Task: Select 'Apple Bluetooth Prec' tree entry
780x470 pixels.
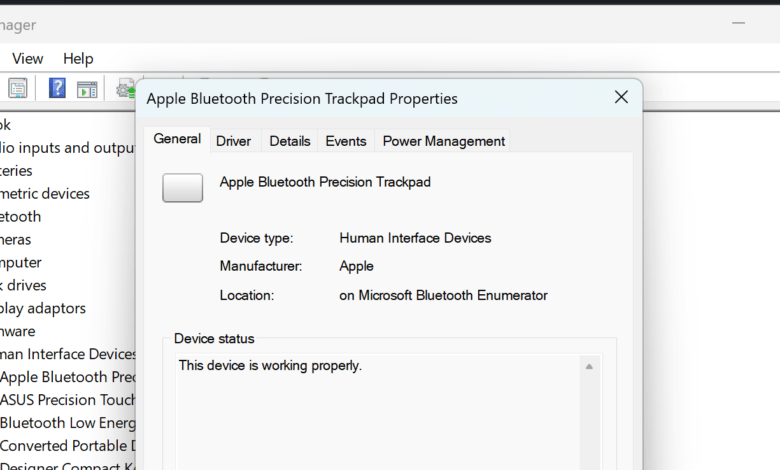Action: click(x=68, y=377)
